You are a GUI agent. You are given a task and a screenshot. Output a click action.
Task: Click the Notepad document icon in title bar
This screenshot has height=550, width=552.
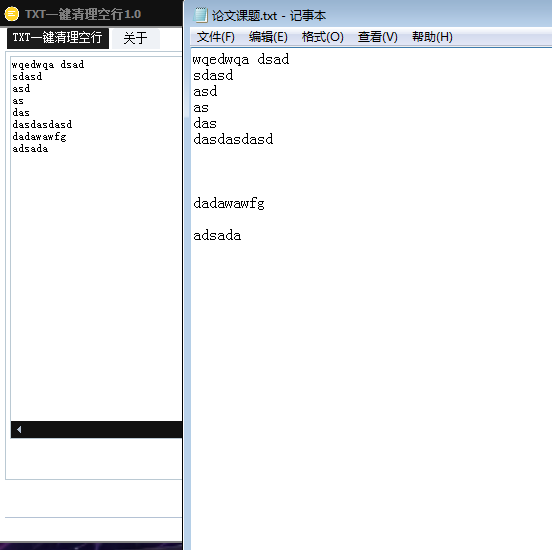click(200, 15)
